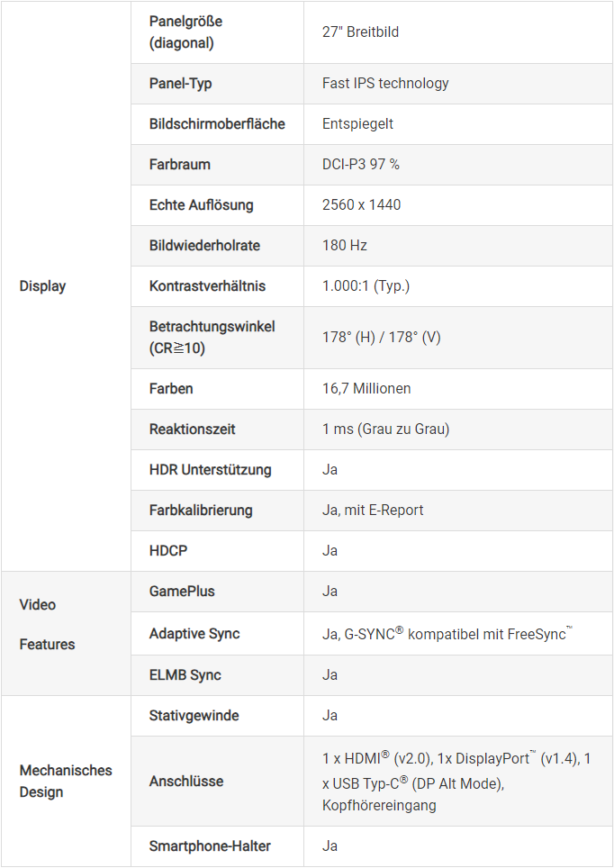Select the DCI-P3 97 % value
The width and height of the screenshot is (614, 868).
[361, 165]
